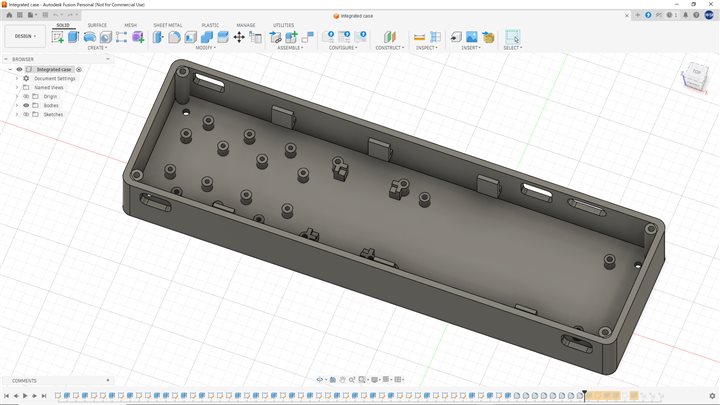Select the Joint tool
The width and height of the screenshot is (720, 405).
(x=308, y=37)
